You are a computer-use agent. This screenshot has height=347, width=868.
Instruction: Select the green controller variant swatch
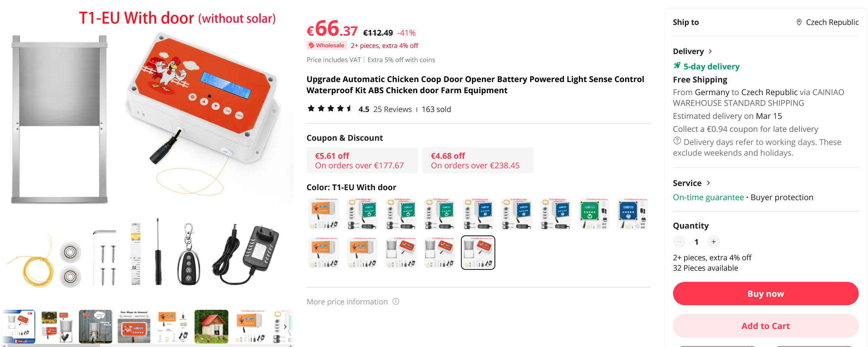(594, 214)
